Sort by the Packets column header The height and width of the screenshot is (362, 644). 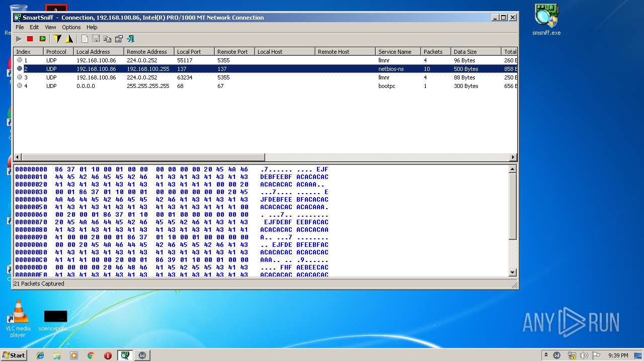(436, 52)
